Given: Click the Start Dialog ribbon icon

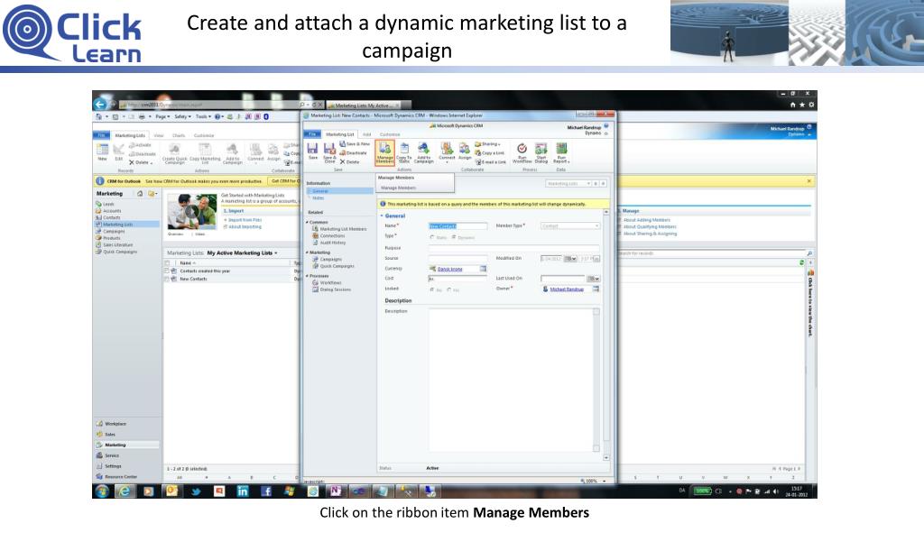Looking at the screenshot, I should 541,151.
